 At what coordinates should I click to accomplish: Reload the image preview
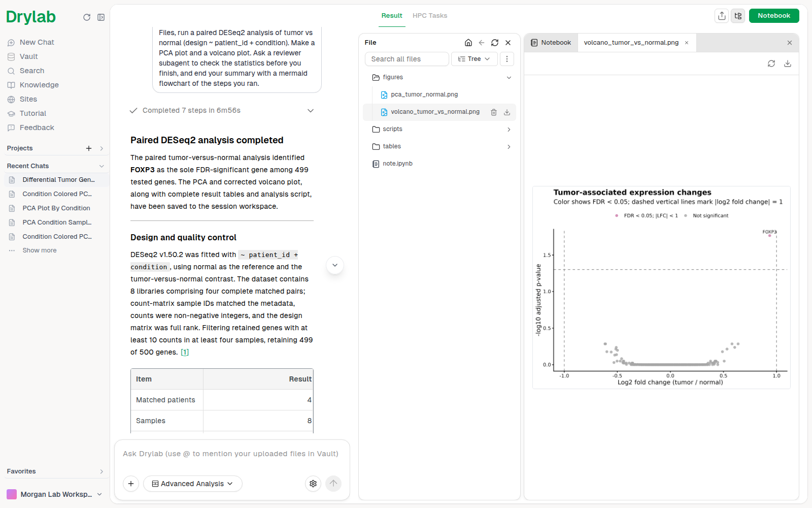coord(771,63)
